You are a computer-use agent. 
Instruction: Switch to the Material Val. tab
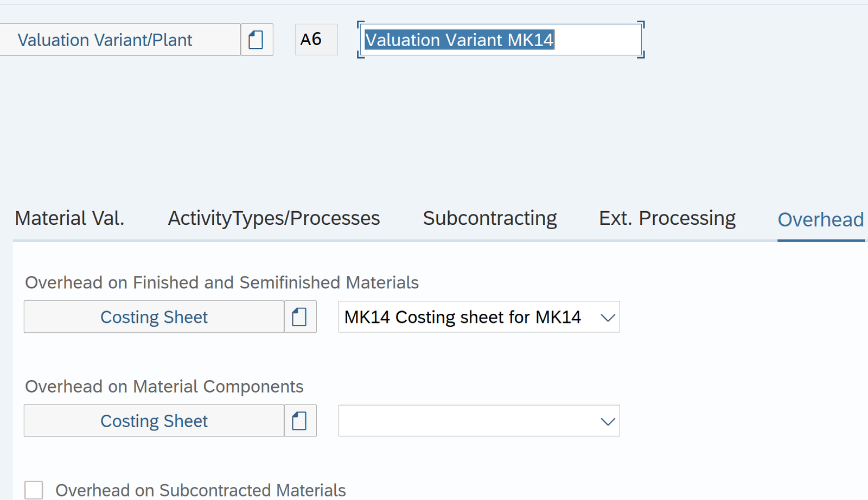[x=69, y=218]
